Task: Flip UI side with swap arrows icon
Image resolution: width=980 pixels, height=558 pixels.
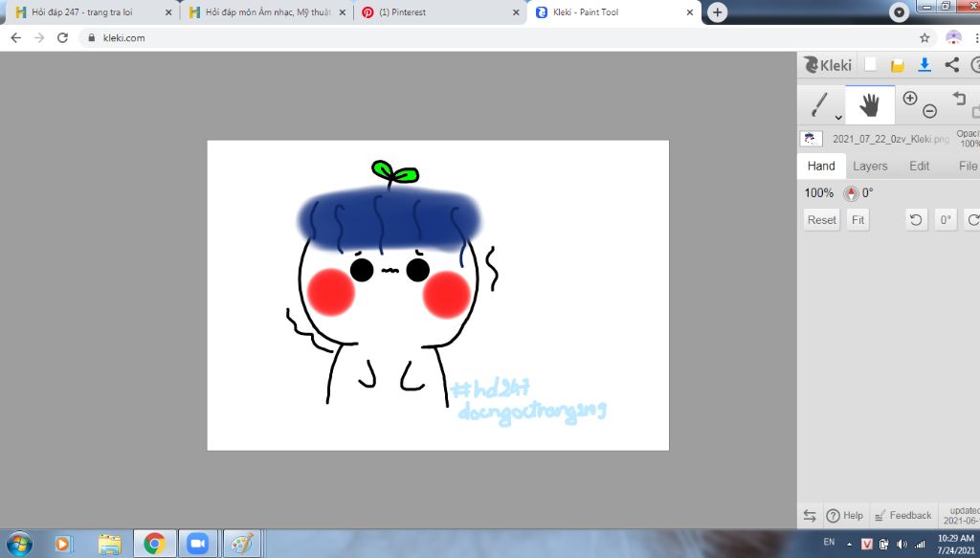Action: (x=810, y=516)
